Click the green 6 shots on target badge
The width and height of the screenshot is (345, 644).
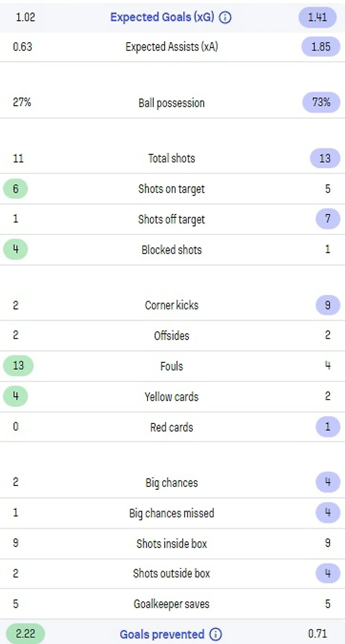16,189
